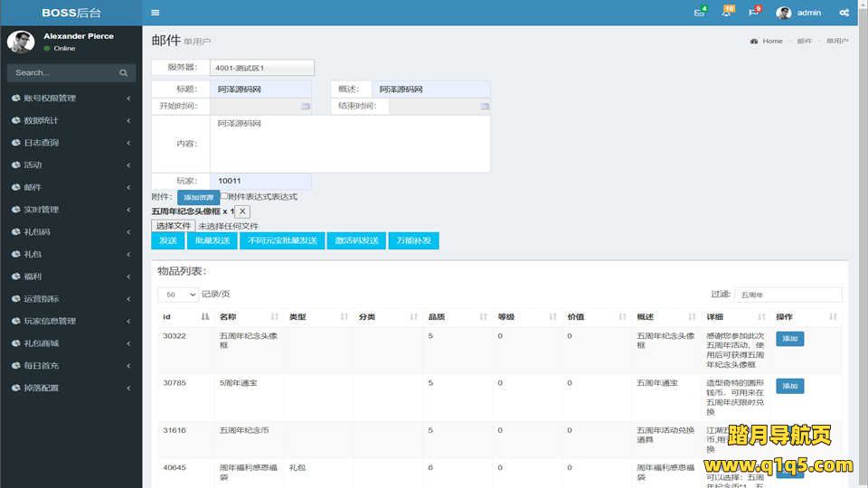Open the end time calendar picker icon
868x488 pixels.
tap(485, 107)
